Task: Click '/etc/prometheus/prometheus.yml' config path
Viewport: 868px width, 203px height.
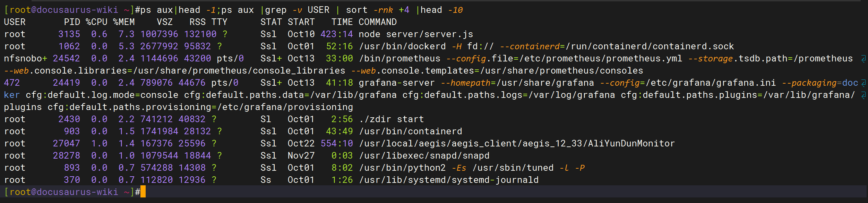Action: click(600, 59)
